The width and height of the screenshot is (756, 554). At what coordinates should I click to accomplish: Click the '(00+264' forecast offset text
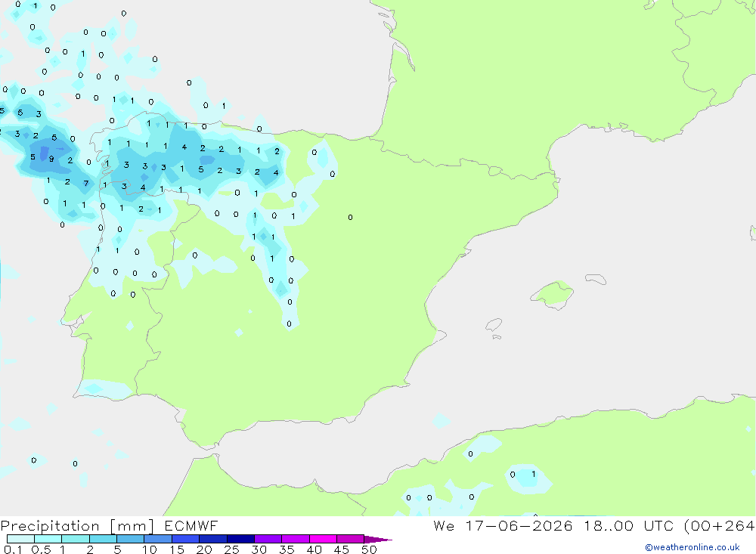coord(720,525)
